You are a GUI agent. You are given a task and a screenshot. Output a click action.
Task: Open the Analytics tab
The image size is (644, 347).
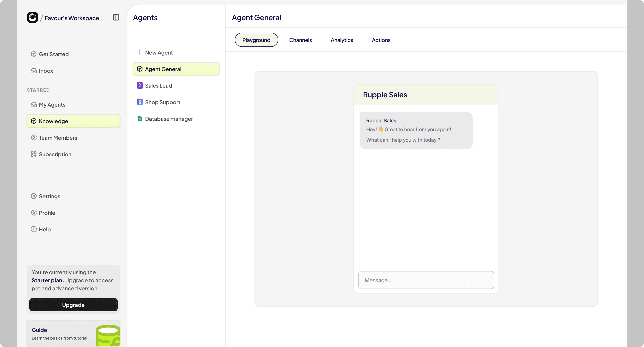[342, 40]
